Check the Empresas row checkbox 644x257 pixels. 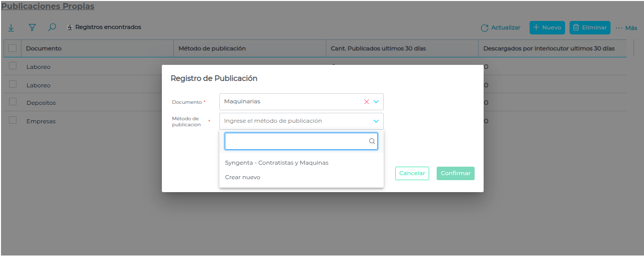(13, 120)
